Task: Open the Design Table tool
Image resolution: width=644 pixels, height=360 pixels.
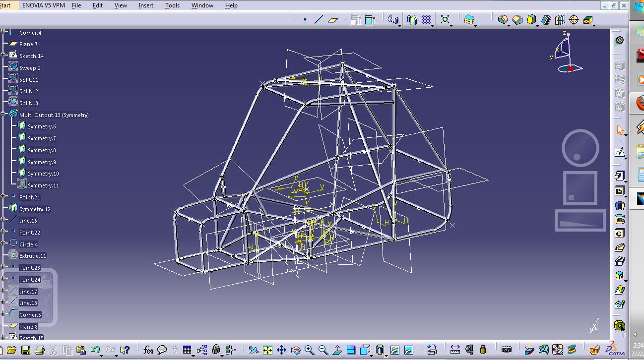Action: (x=187, y=350)
